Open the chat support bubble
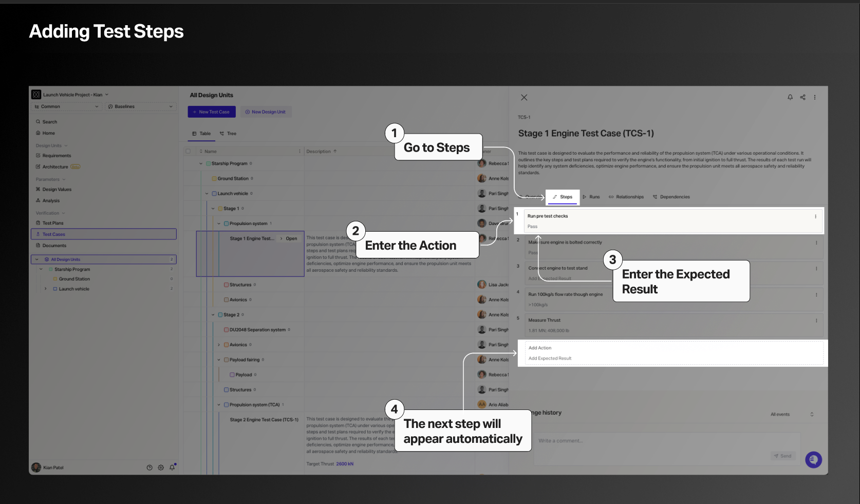 [x=813, y=460]
